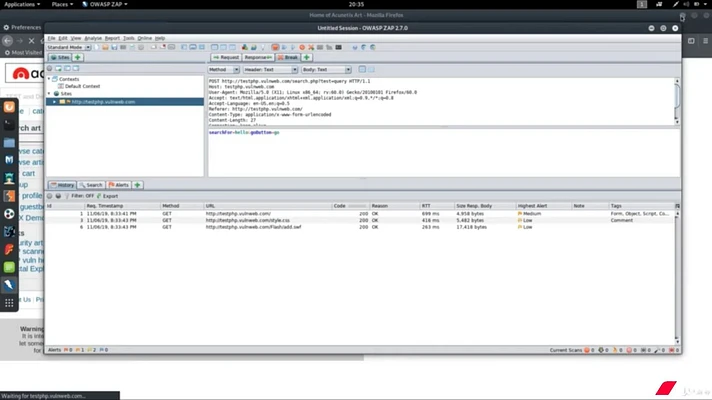The height and width of the screenshot is (400, 712).
Task: Switch to the Response tab
Action: (258, 58)
